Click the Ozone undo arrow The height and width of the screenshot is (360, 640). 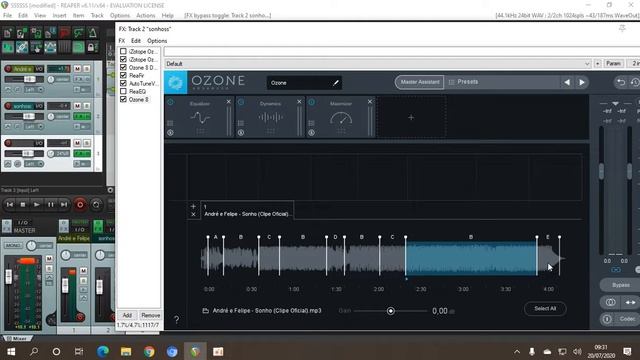point(621,82)
